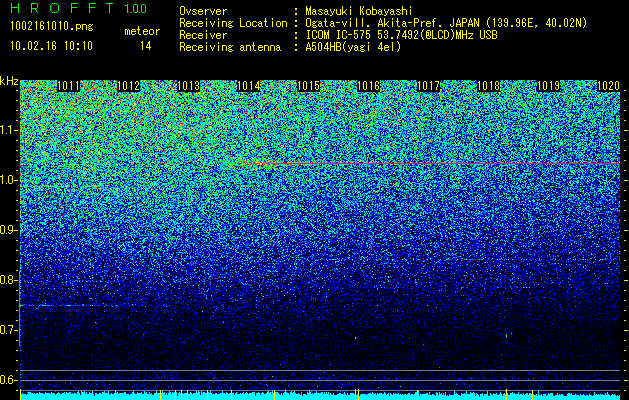Click the "Receiver" field label
The width and height of the screenshot is (629, 400).
click(203, 35)
